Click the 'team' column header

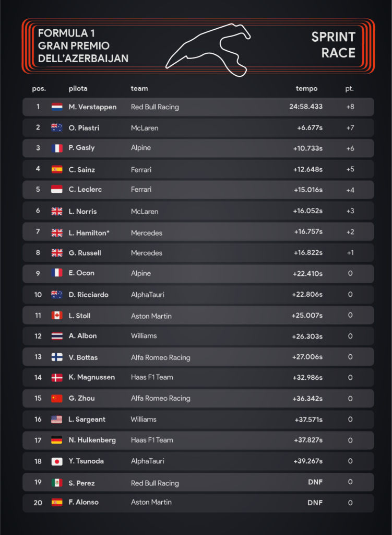139,89
